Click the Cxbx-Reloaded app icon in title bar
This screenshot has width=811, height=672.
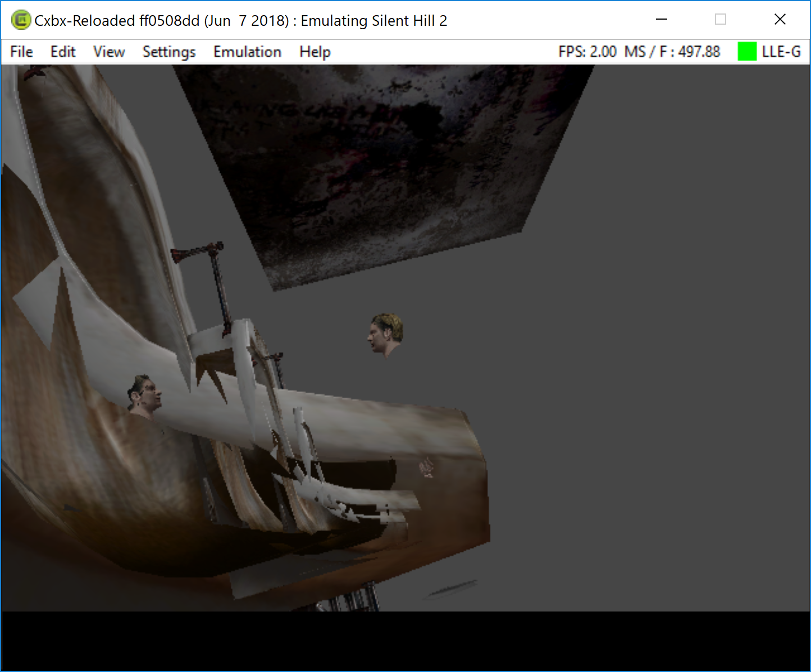21,20
